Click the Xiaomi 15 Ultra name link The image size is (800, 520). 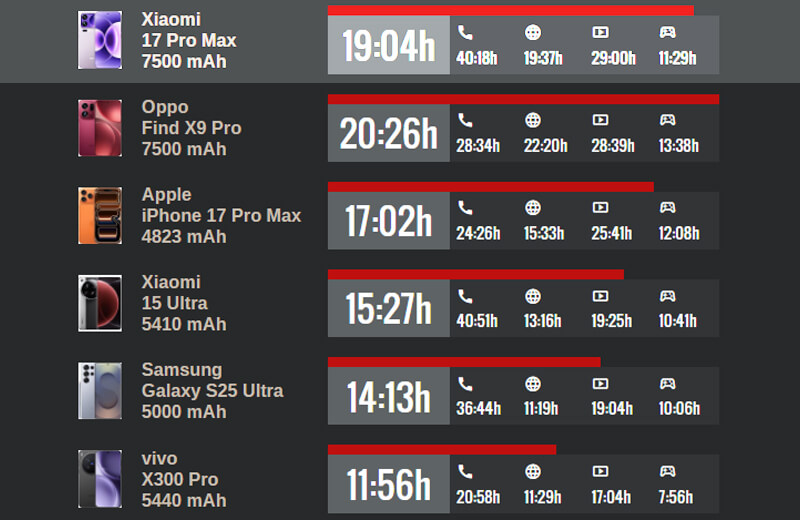pyautogui.click(x=174, y=303)
